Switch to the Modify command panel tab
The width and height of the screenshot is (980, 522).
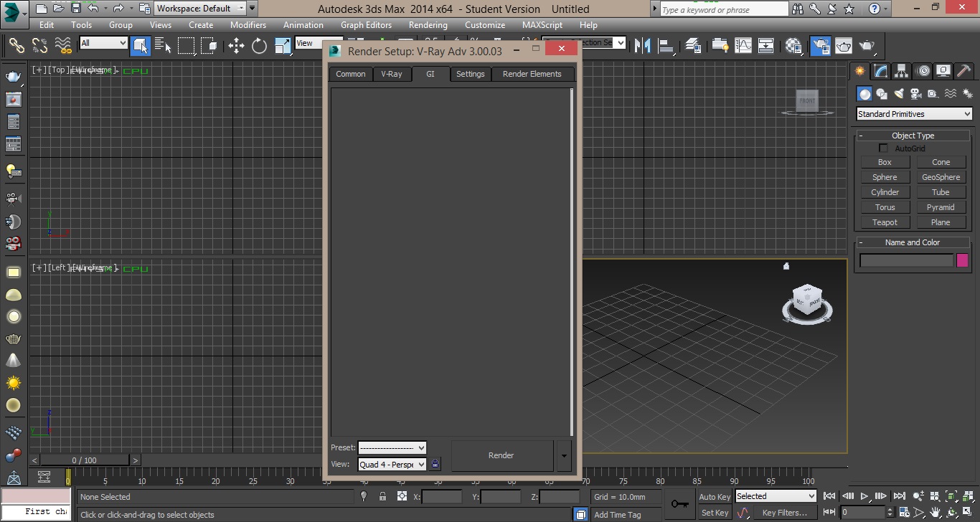point(880,71)
